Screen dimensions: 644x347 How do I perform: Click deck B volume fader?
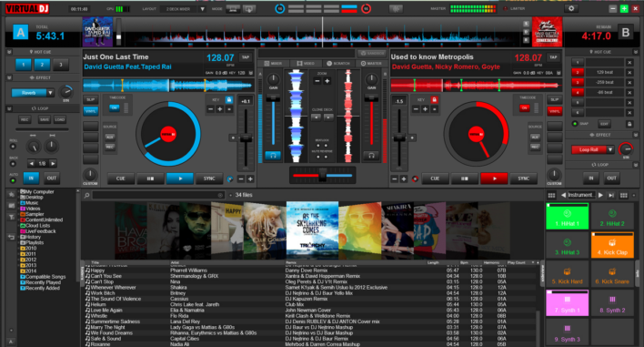click(x=371, y=98)
